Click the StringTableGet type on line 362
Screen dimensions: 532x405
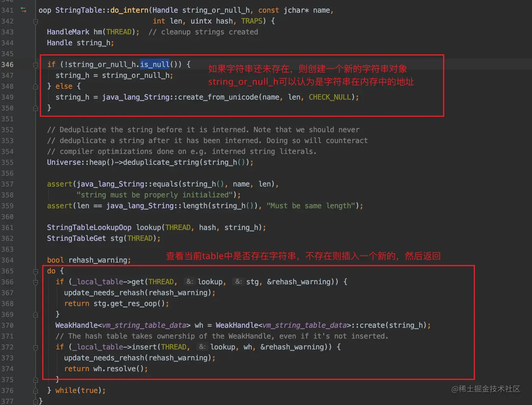(76, 238)
